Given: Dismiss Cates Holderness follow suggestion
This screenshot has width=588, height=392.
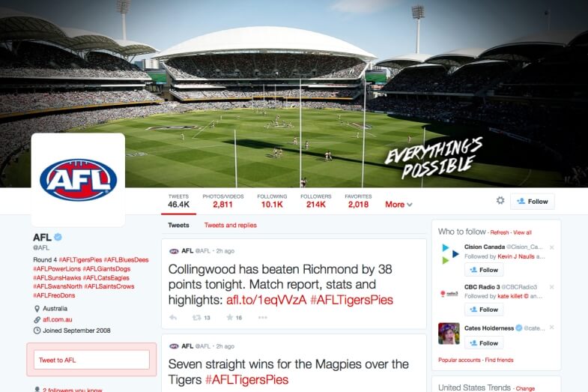Looking at the screenshot, I should coord(551,328).
